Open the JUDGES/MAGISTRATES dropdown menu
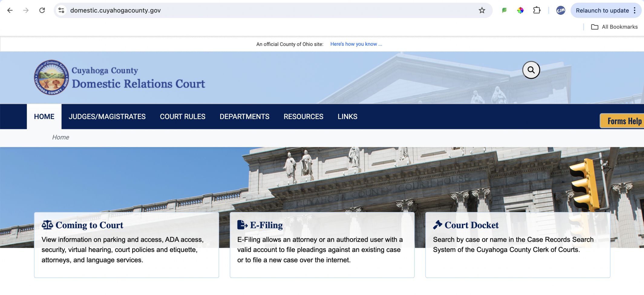Image resolution: width=644 pixels, height=295 pixels. pos(107,116)
